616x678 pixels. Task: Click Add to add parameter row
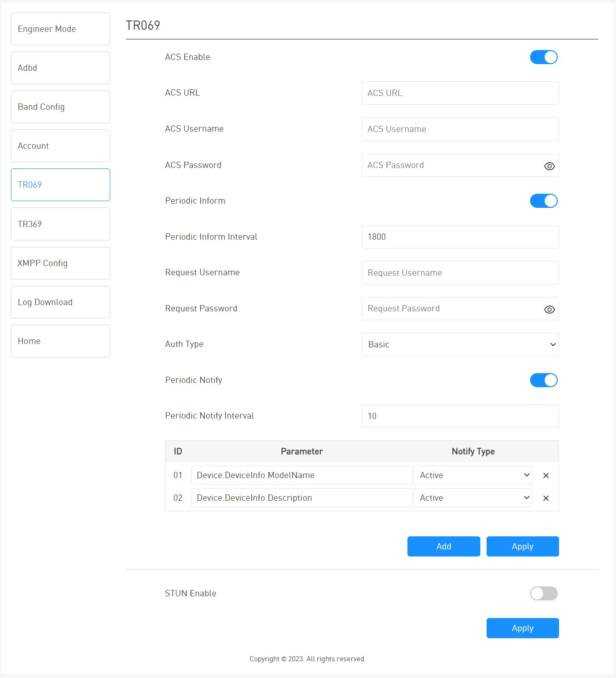pos(443,546)
